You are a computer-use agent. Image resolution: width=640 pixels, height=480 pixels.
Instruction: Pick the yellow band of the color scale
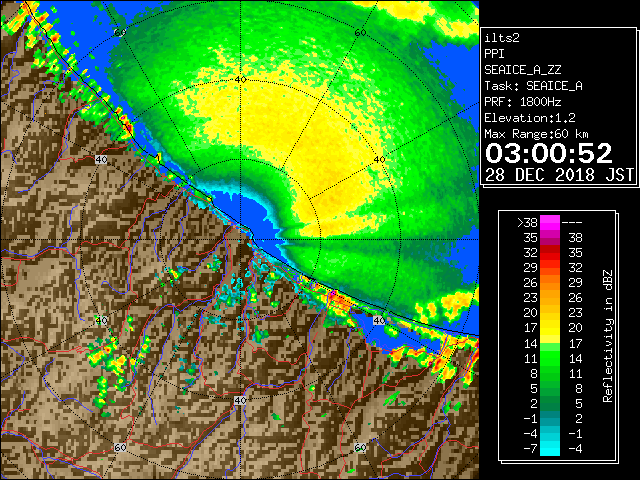550,328
